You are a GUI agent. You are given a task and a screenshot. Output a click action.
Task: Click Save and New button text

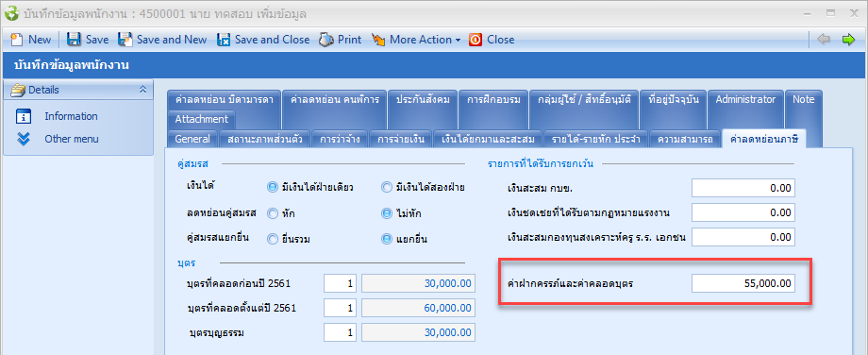pos(172,40)
